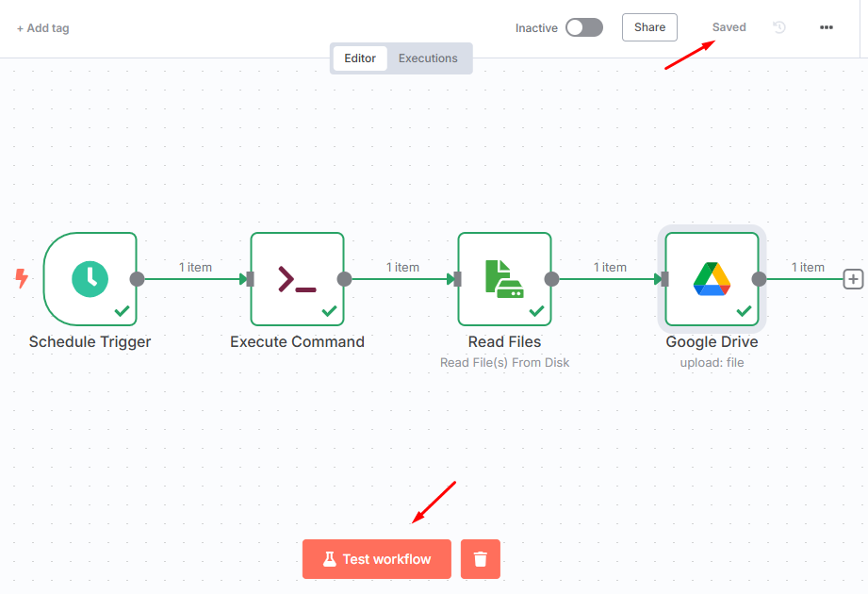Click the Execute Command green success checkmark
The width and height of the screenshot is (868, 594).
(329, 311)
